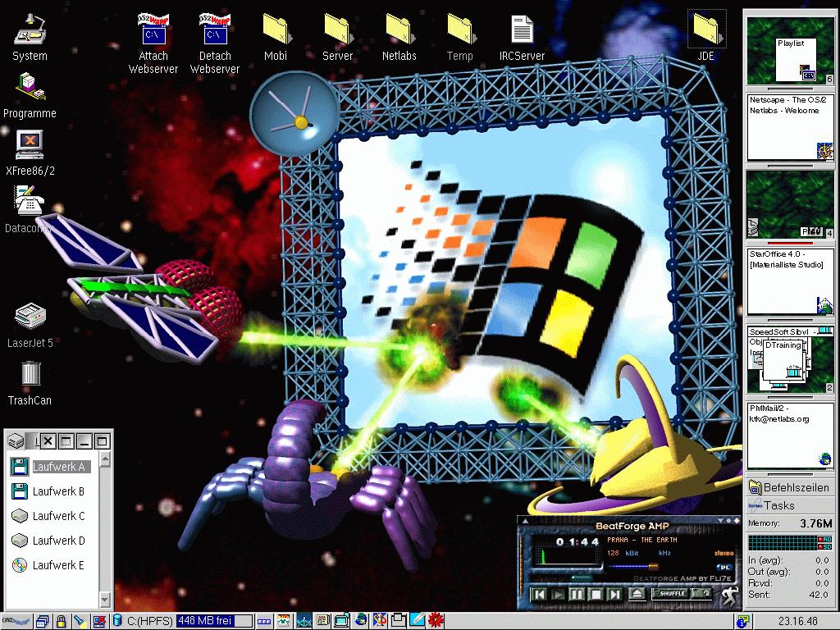This screenshot has height=630, width=840.
Task: Click the play button in BeatForge AMP
Action: coord(558,594)
